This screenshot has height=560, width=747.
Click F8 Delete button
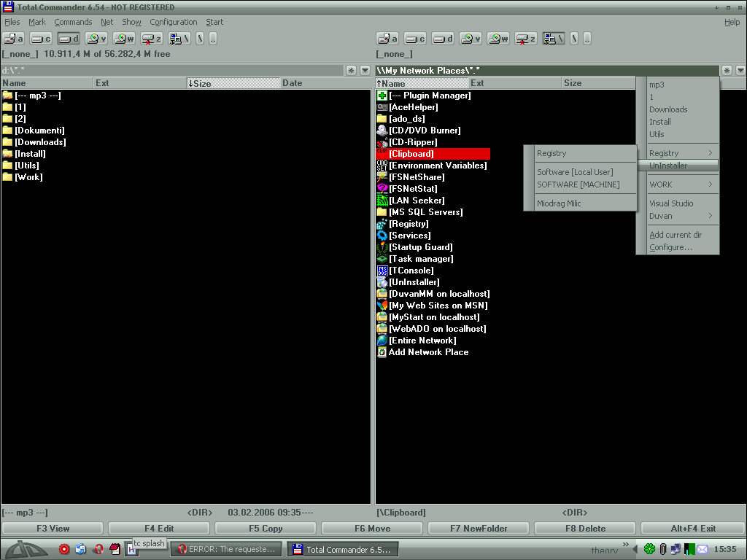tap(585, 528)
